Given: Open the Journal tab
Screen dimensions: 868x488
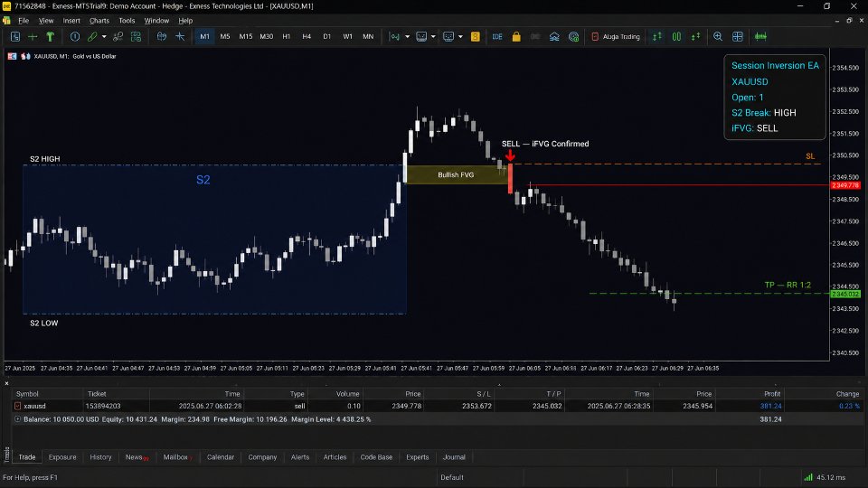Looking at the screenshot, I should (x=454, y=457).
